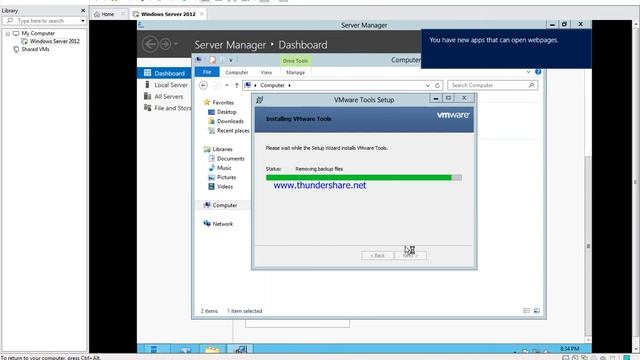Screen dimensions: 640x360
Task: Click the Server Manager back arrow
Action: point(150,44)
